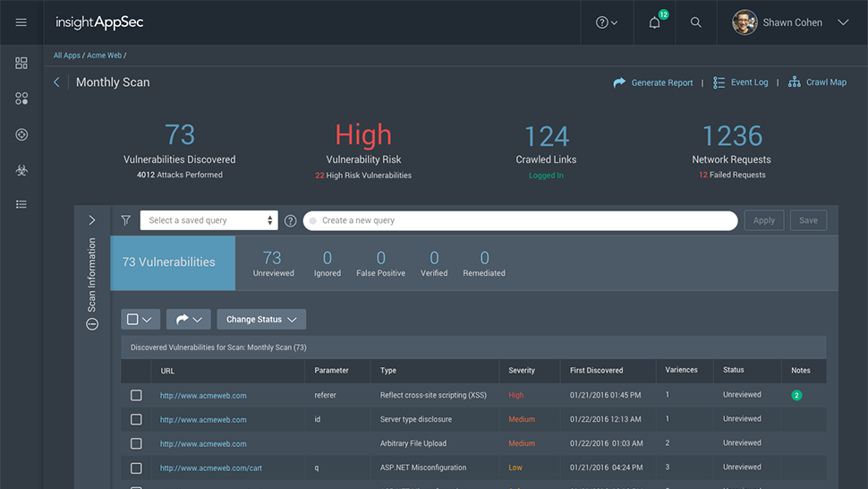
Task: Check the Server type disclosure row checkbox
Action: pos(136,419)
